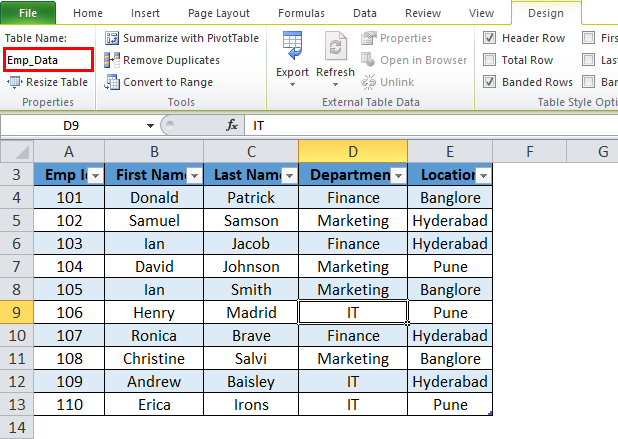This screenshot has width=618, height=439.
Task: Open the Department column filter dropdown
Action: click(x=397, y=175)
